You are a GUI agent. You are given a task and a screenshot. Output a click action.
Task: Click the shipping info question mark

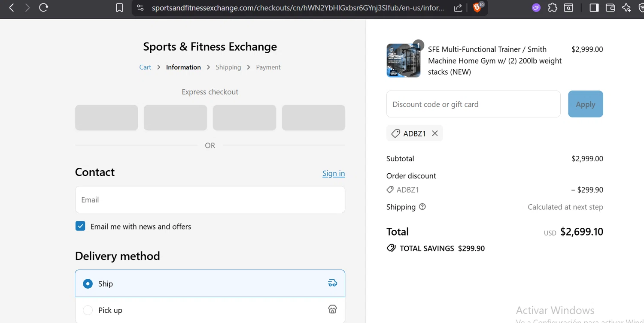(x=422, y=207)
